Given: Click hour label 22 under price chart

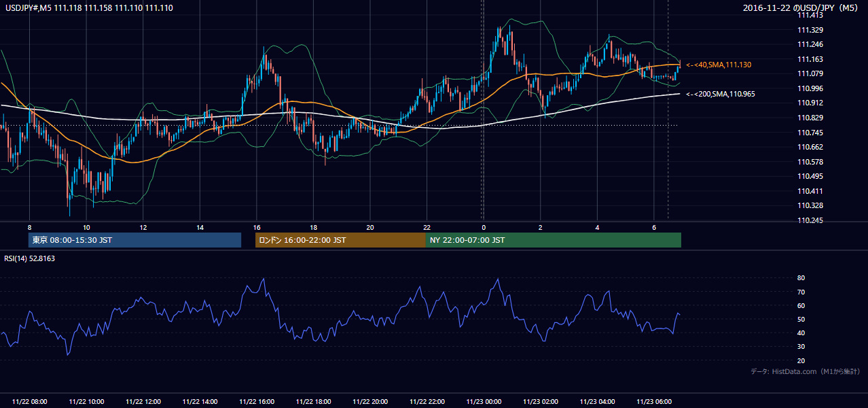Looking at the screenshot, I should 427,227.
